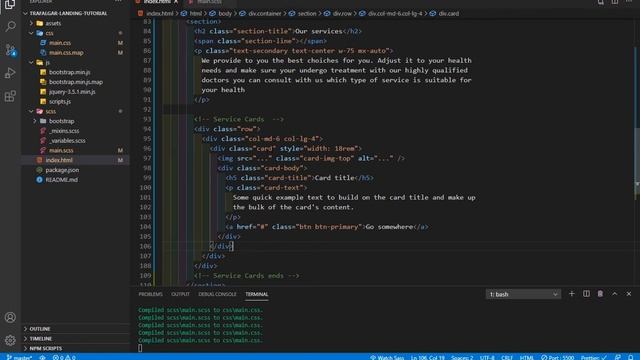The height and width of the screenshot is (360, 640).
Task: Collapse the css folder
Action: (x=49, y=33)
